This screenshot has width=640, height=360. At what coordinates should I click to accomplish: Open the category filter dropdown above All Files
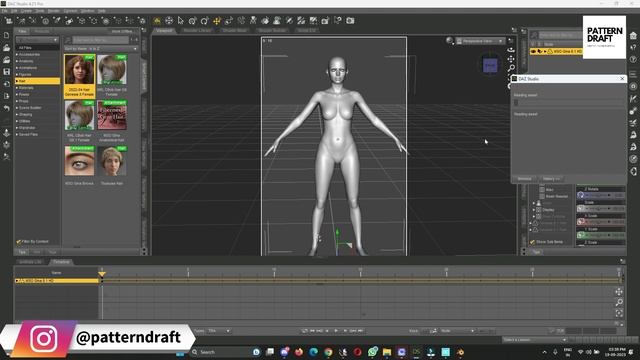[37, 40]
